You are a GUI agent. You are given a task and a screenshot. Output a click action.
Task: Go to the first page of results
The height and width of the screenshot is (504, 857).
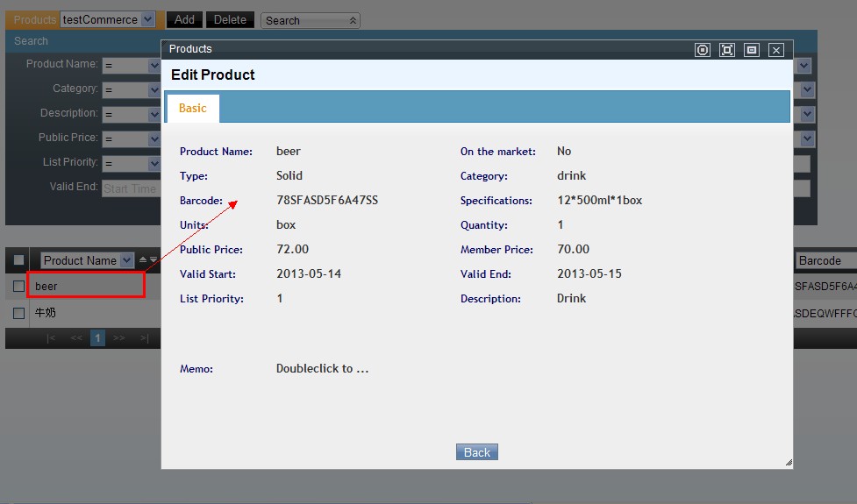pyautogui.click(x=51, y=338)
